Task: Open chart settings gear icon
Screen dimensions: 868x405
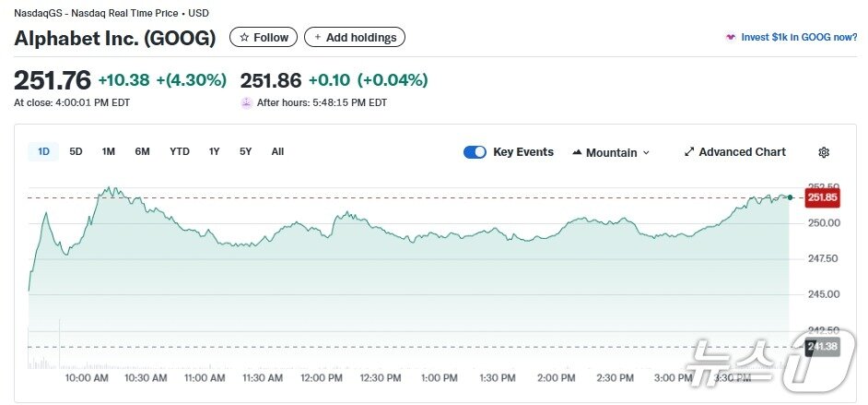Action: tap(824, 152)
